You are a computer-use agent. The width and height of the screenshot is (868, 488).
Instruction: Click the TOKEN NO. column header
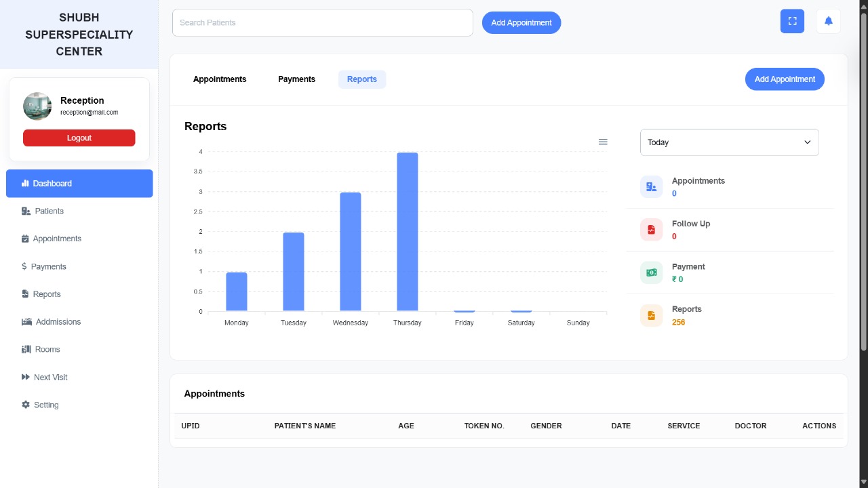point(484,426)
